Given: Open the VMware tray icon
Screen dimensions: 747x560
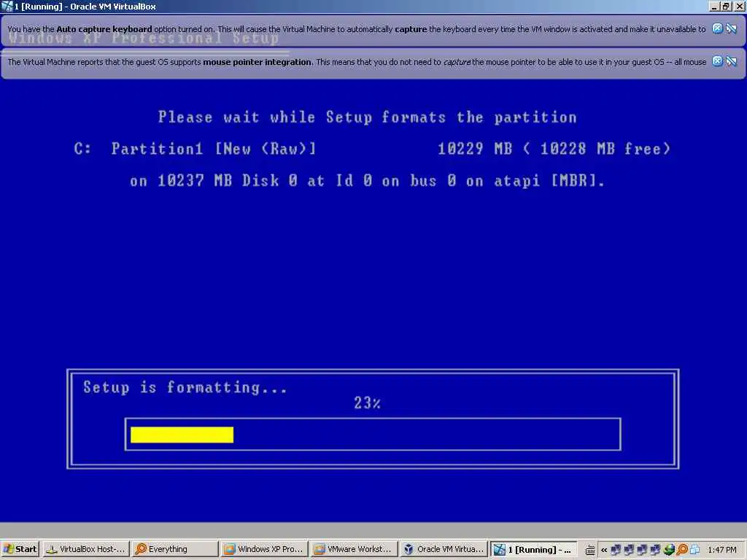Looking at the screenshot, I should (x=695, y=550).
